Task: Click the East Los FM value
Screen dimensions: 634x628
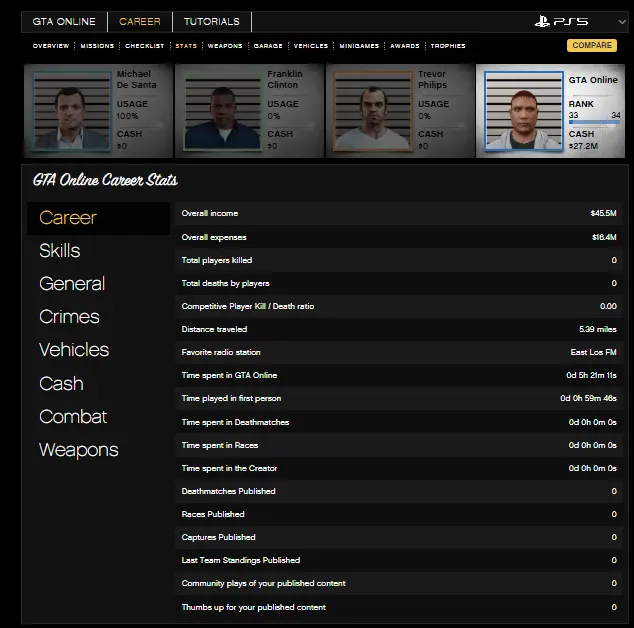Action: tap(594, 352)
